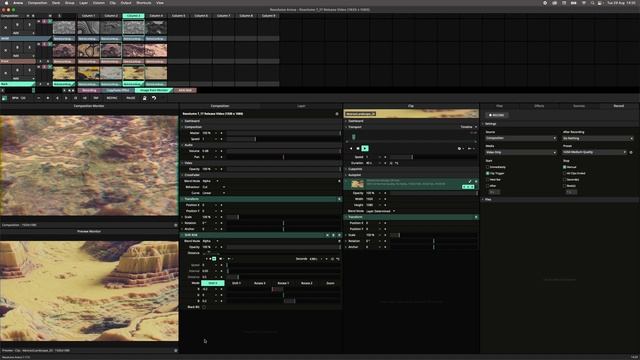Select Immediately start option
This screenshot has width=640, height=360.
coord(487,167)
